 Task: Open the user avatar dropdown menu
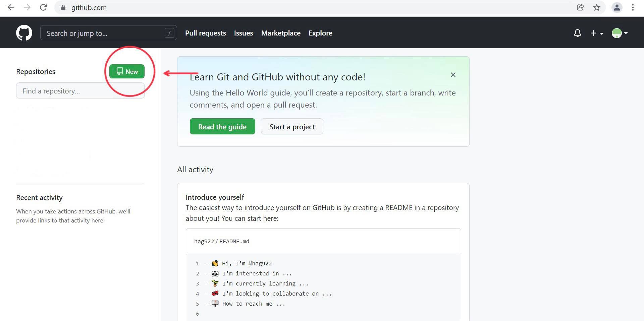click(620, 33)
